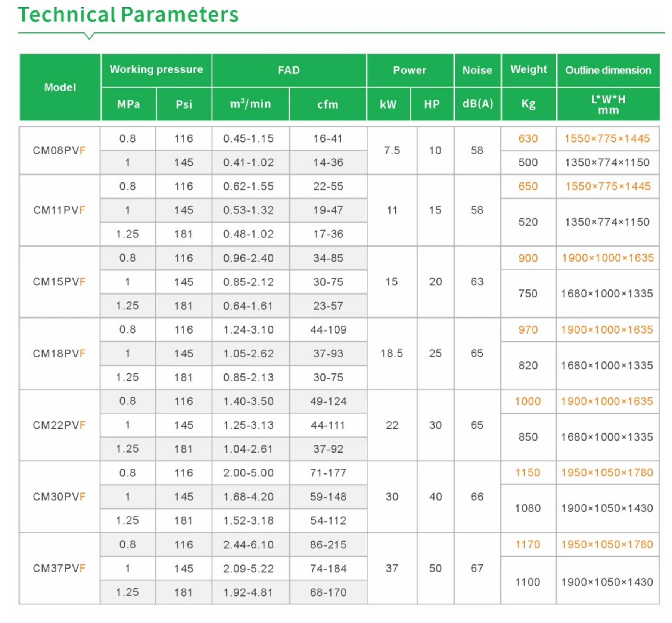Click FAD value 1.04-2.61
This screenshot has height=623, width=672.
pos(249,449)
